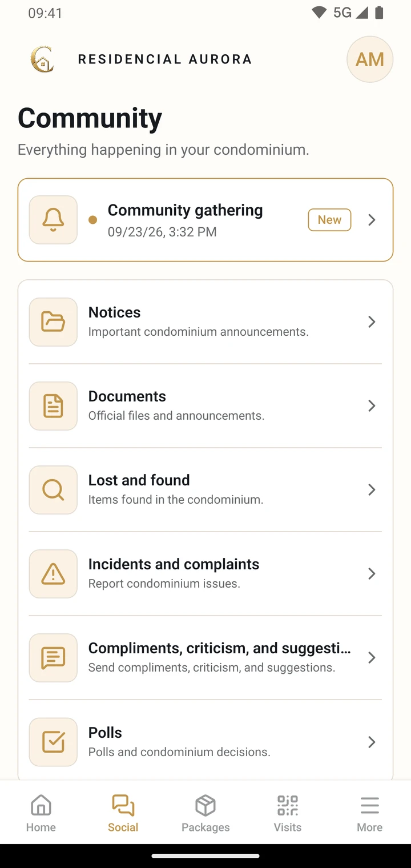411x868 pixels.
Task: Tap the Residencial Aurora logo icon
Action: click(x=42, y=59)
